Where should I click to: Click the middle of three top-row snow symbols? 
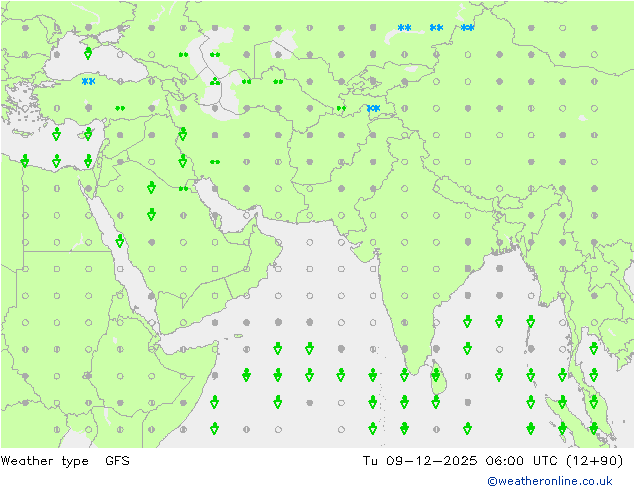coord(436,27)
